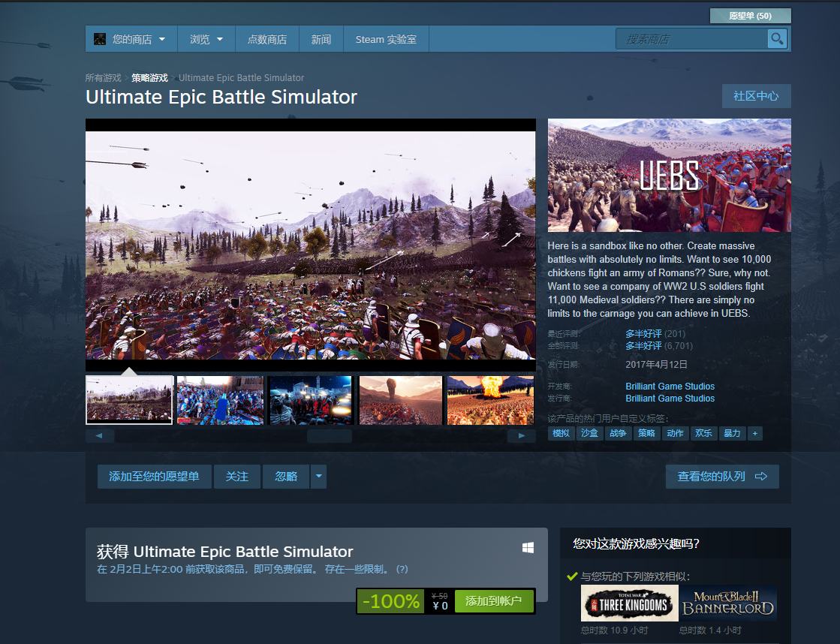Open the dropdown arrow next to 忽略
Image resolution: width=840 pixels, height=644 pixels.
[319, 477]
